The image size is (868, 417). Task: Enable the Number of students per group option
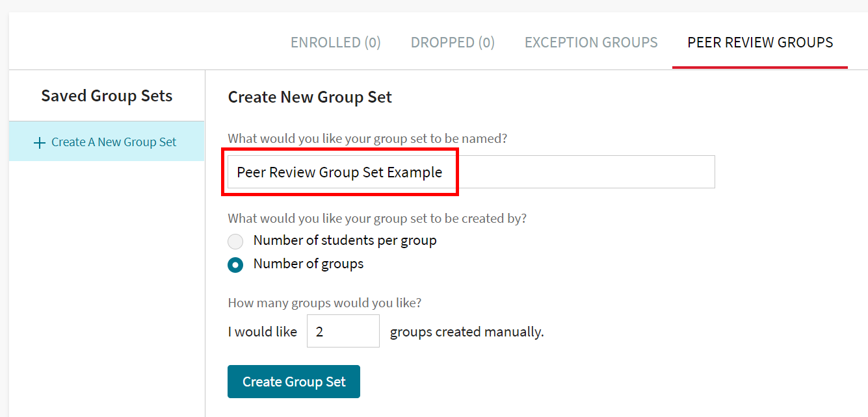(x=235, y=241)
